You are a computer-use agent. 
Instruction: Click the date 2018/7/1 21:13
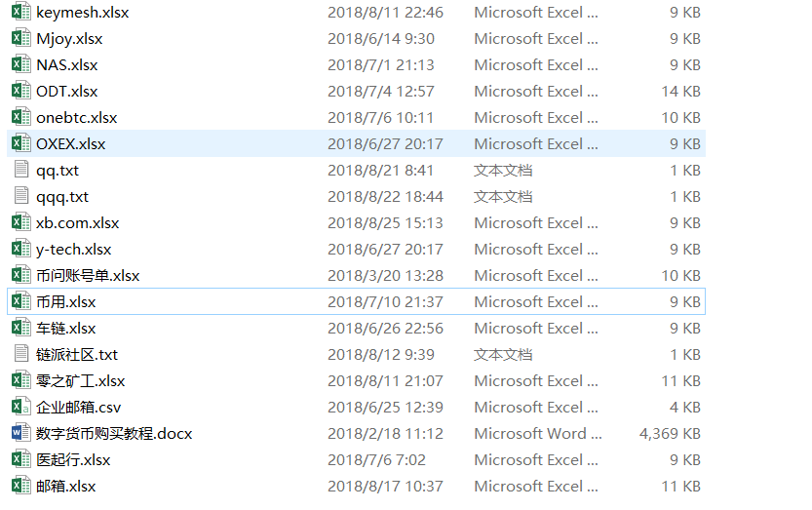click(380, 64)
